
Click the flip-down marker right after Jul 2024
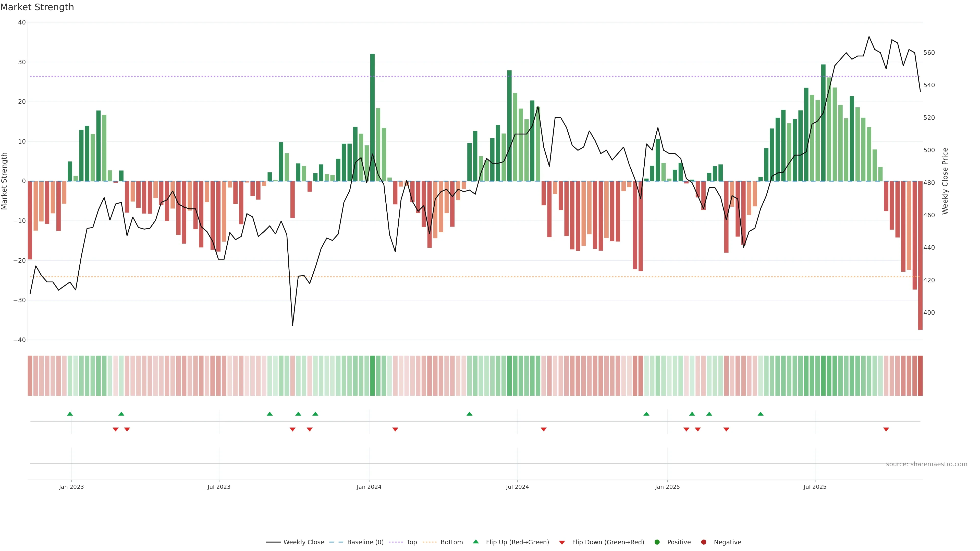pos(544,429)
